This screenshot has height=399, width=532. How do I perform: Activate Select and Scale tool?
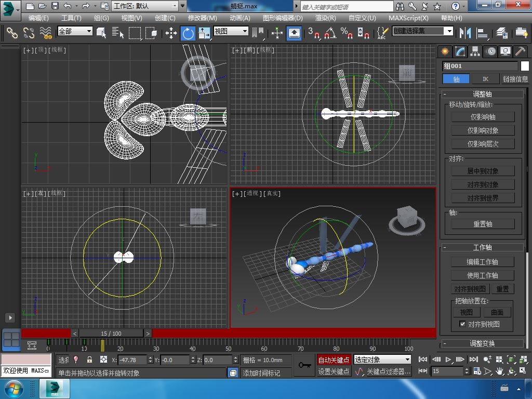click(x=204, y=33)
